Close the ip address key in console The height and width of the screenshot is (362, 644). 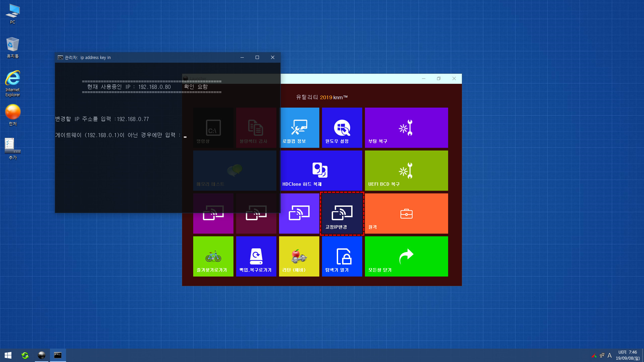click(273, 57)
